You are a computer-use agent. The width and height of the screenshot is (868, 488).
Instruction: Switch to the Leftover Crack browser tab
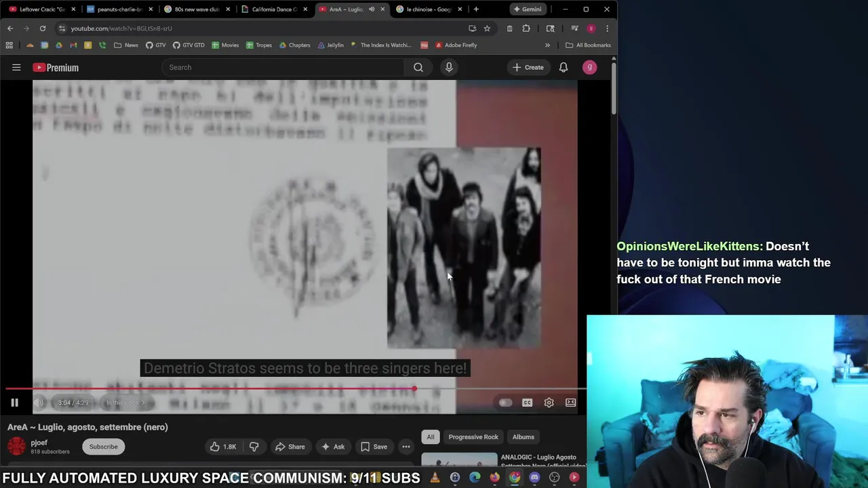click(42, 9)
